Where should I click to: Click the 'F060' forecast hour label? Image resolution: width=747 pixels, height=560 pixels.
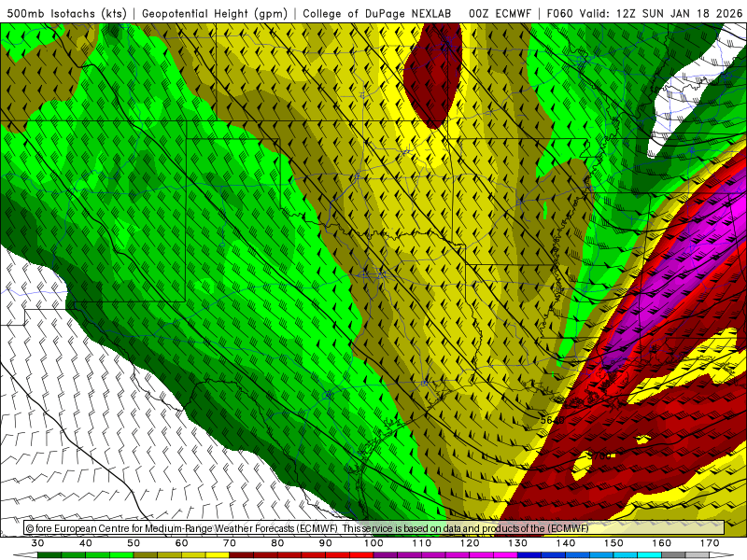[559, 13]
